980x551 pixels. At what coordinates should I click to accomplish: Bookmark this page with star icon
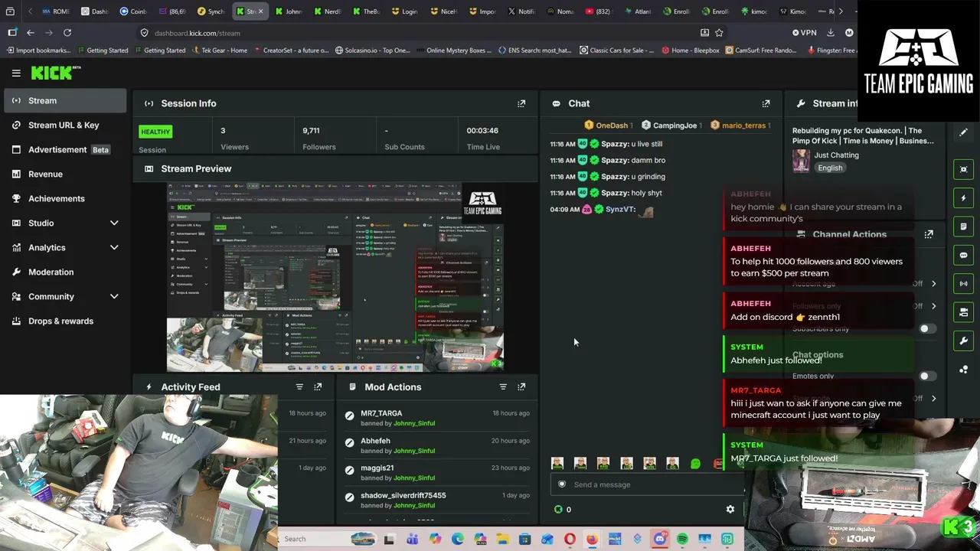click(719, 33)
